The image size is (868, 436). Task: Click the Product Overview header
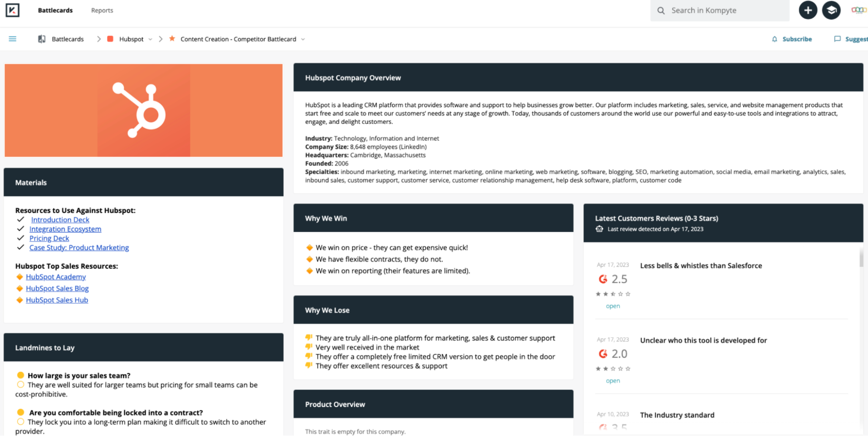click(433, 404)
